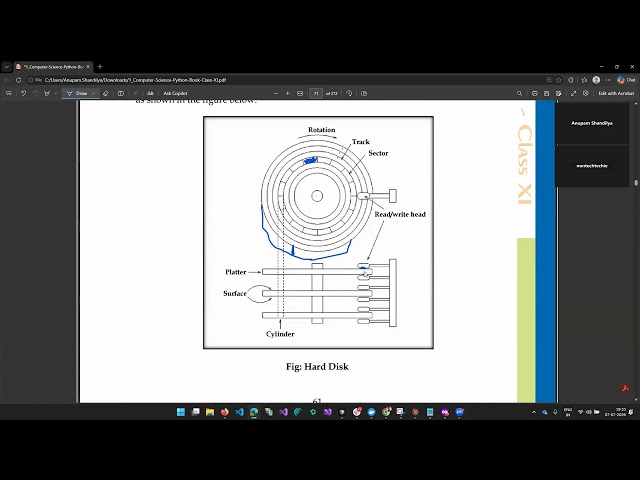Select the Highlight tool
The image size is (640, 480).
point(47,93)
